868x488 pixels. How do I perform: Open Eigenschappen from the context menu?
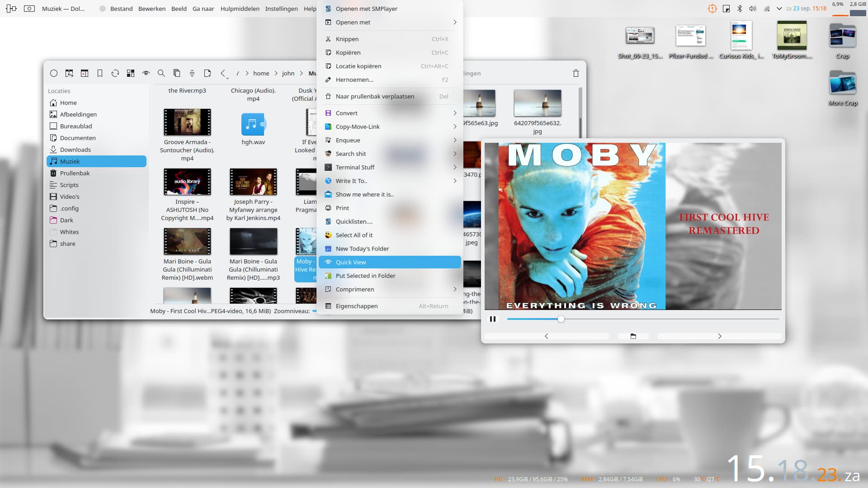pyautogui.click(x=390, y=306)
